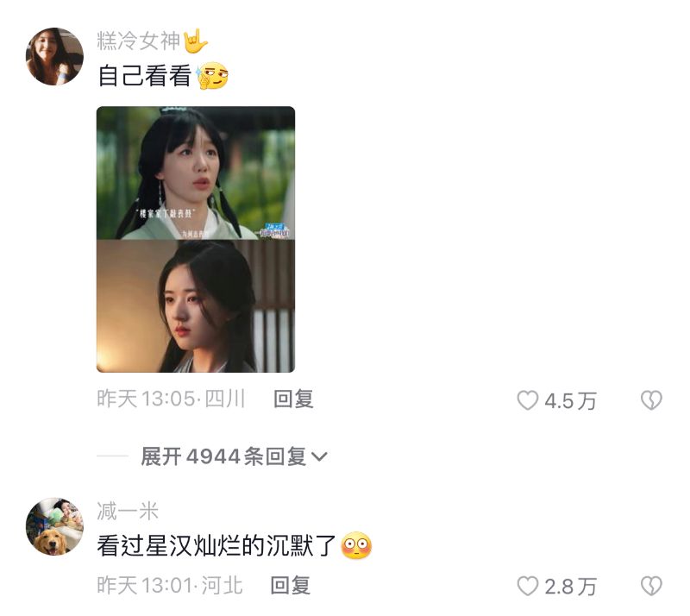
Task: Open username 糕冷女神 profile link
Action: pyautogui.click(x=139, y=41)
